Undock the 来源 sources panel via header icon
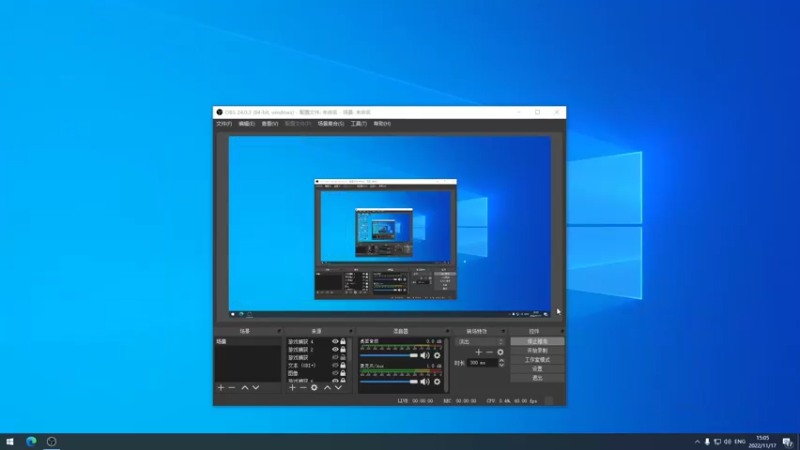 click(351, 331)
